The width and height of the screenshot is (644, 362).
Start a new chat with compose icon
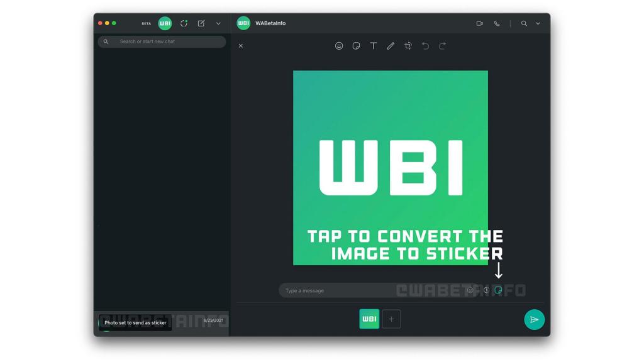[201, 23]
